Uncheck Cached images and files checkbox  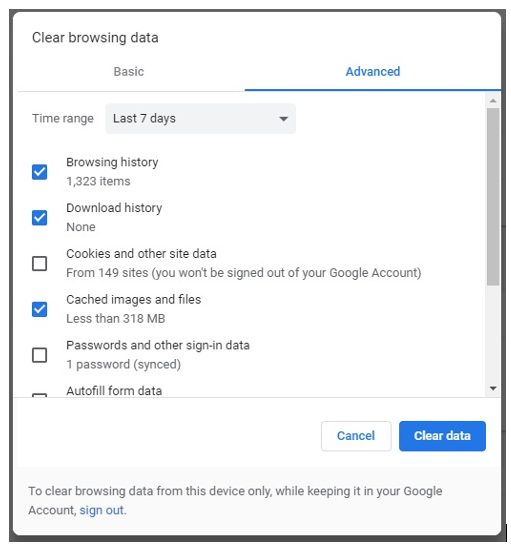39,309
